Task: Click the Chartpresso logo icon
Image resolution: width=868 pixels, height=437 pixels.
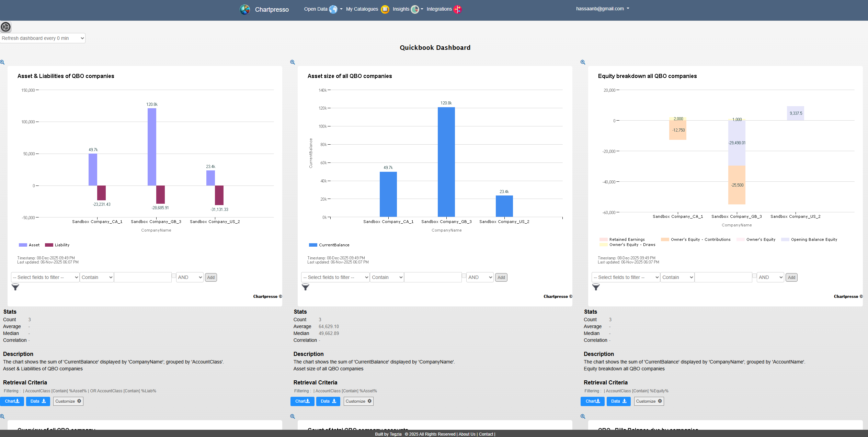Action: click(245, 9)
